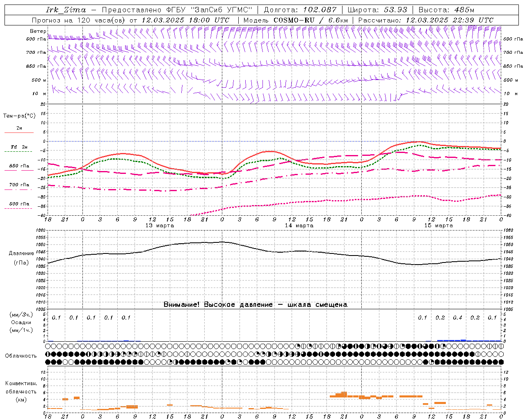Click the Td 2м dew point legend entry

19,147
